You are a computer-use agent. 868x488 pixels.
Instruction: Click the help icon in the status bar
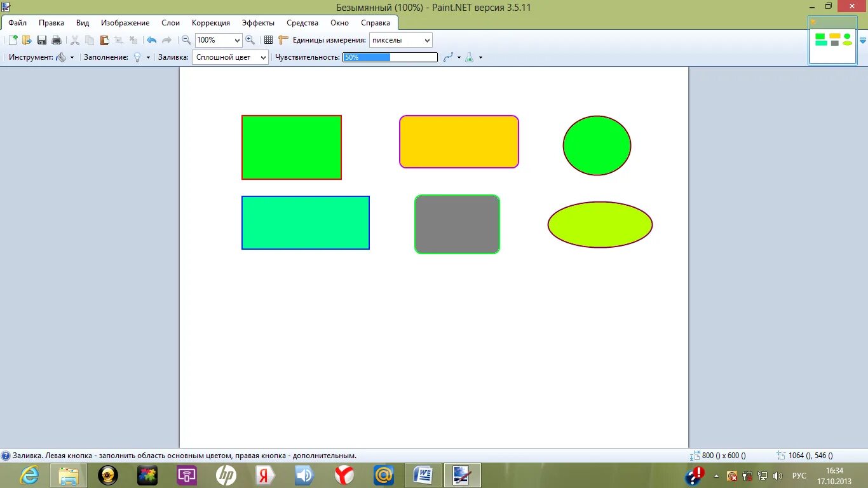tap(6, 456)
